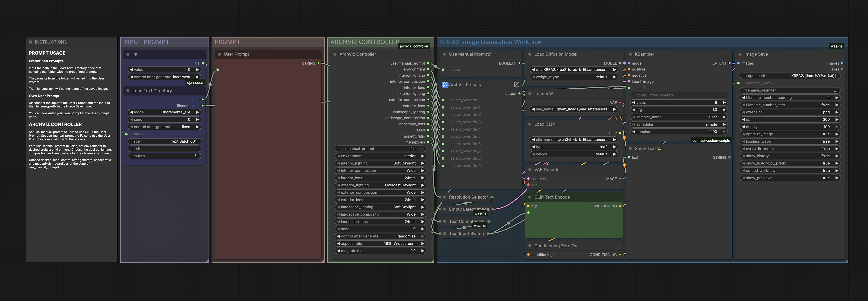Image resolution: width=868 pixels, height=301 pixels.
Task: Collapse the Image Save node title dot
Action: (740, 54)
